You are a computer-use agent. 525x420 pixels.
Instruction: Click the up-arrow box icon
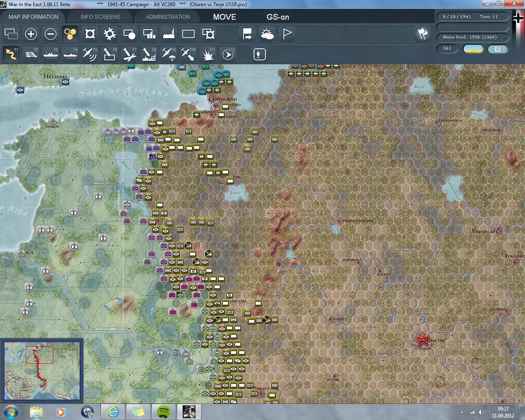[259, 54]
